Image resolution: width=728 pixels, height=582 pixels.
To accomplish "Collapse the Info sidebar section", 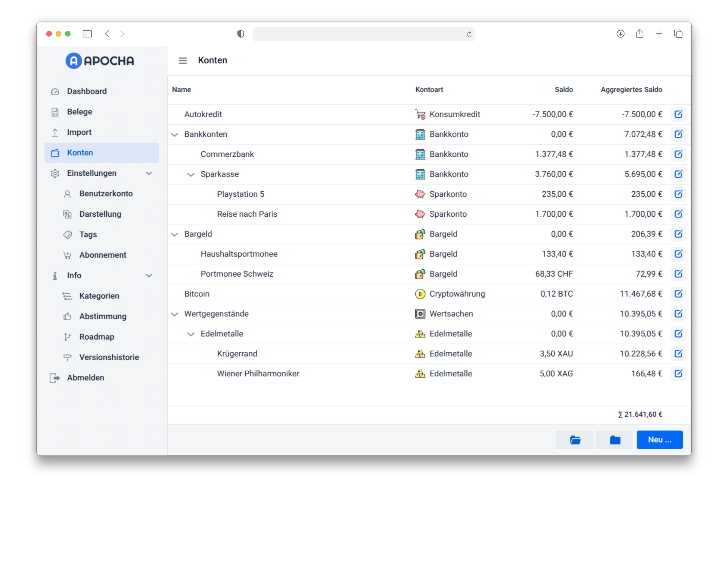I will (149, 275).
